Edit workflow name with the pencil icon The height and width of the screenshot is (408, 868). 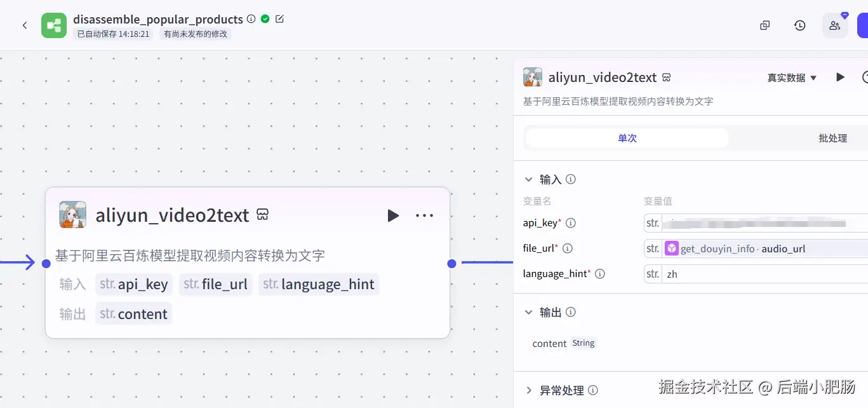click(279, 19)
